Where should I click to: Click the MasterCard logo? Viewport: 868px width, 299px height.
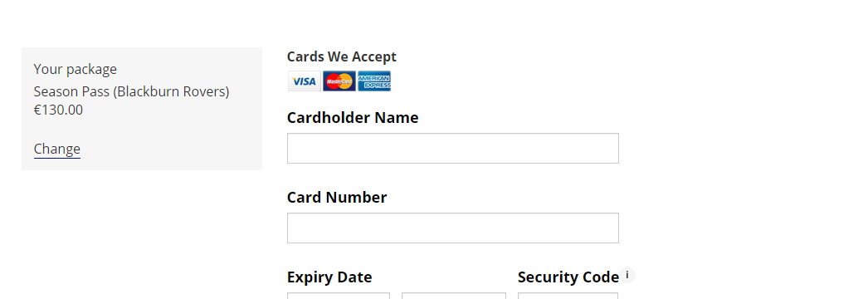click(x=339, y=81)
